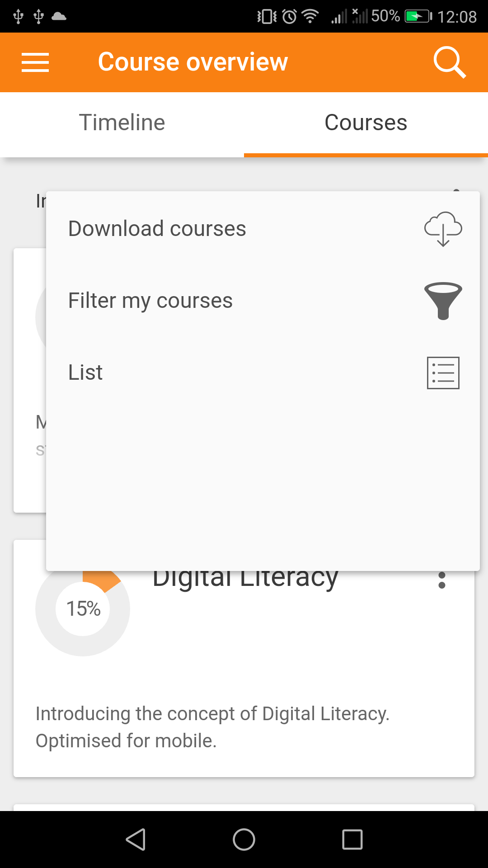Switch to the Timeline tab
This screenshot has width=488, height=868.
click(122, 123)
